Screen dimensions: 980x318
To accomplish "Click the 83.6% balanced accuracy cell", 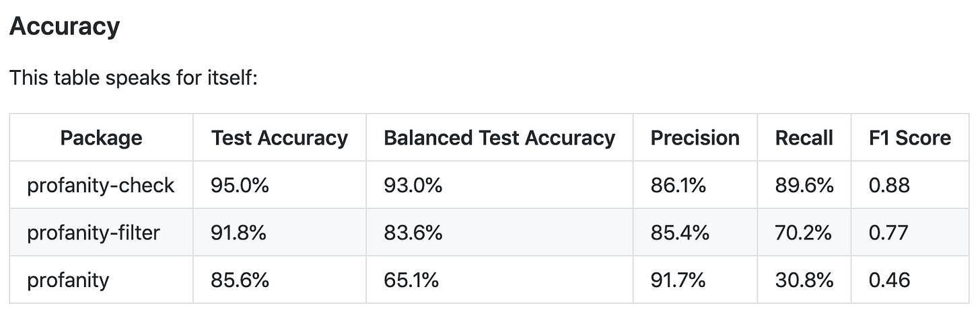I will tap(413, 233).
